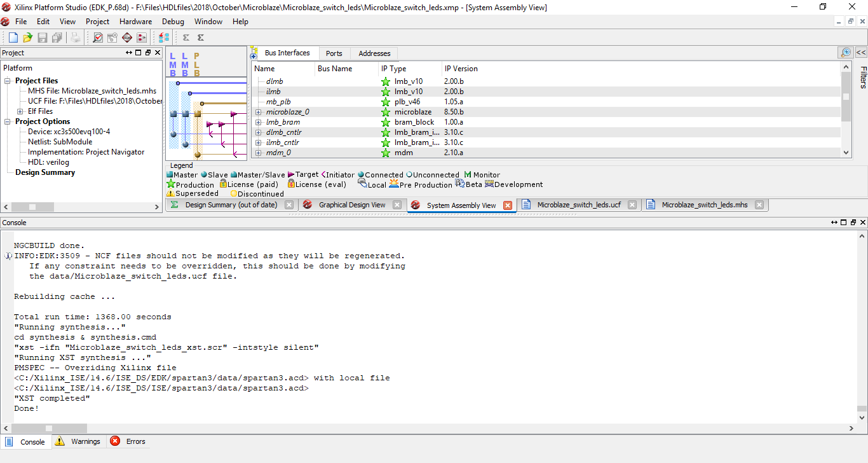Collapse the Project Files tree node
Viewport: 868px width, 463px height.
point(9,81)
